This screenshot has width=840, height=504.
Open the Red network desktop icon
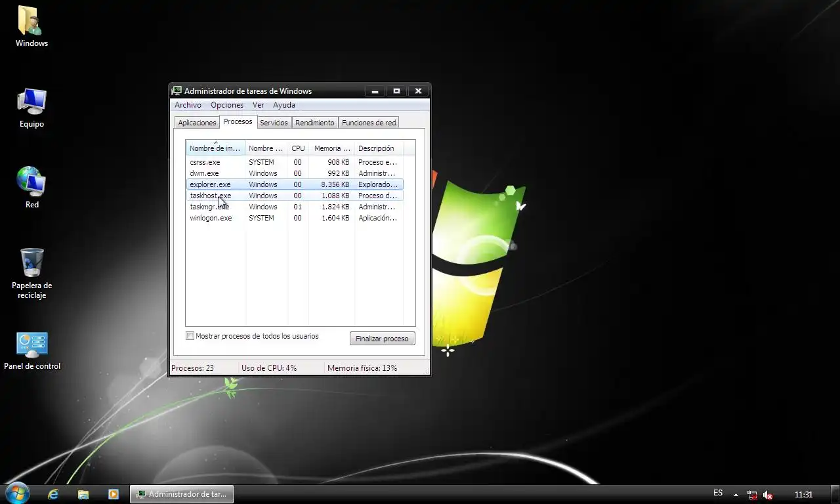(x=31, y=188)
